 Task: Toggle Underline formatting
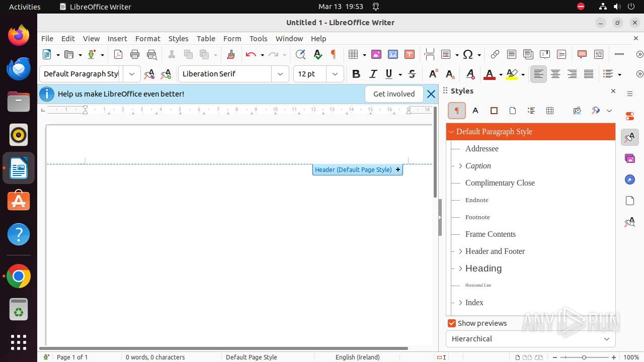click(389, 74)
